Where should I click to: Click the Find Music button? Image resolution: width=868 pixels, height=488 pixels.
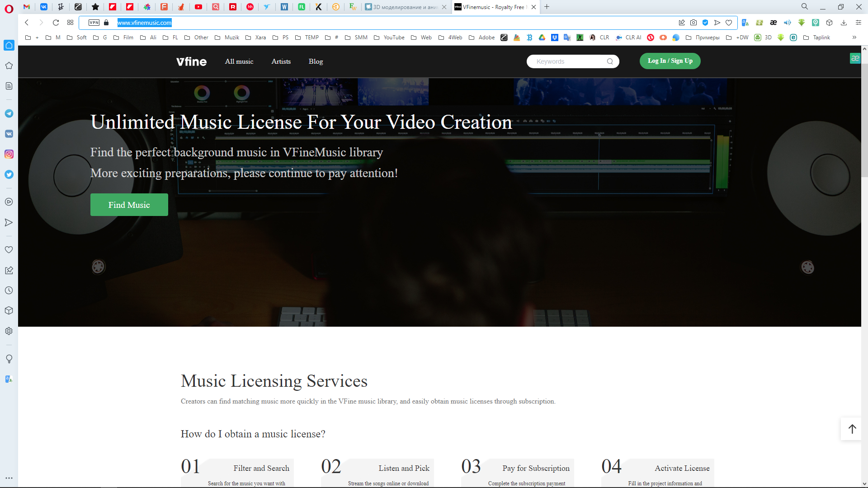coord(129,205)
